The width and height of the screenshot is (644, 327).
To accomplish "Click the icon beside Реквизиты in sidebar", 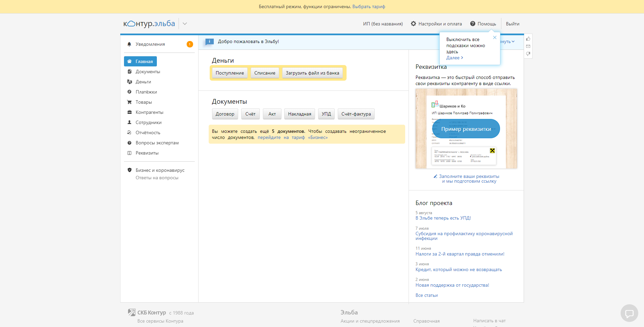I will click(x=129, y=153).
